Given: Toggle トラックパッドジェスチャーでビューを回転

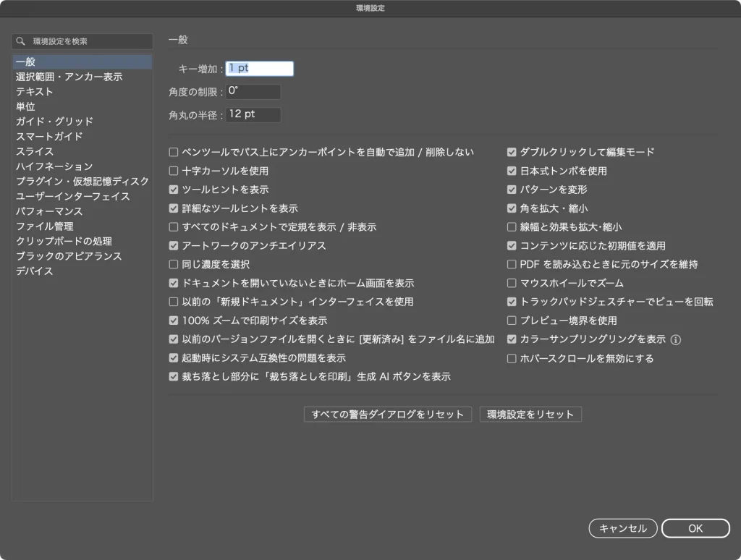Looking at the screenshot, I should pos(512,302).
